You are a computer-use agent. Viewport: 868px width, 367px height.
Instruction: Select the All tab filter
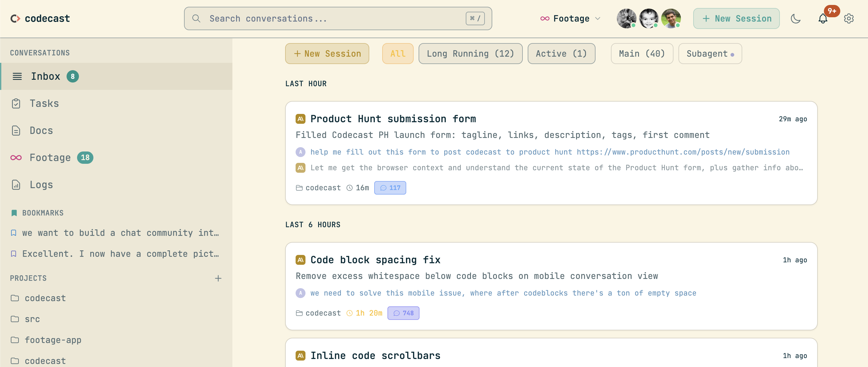(398, 53)
